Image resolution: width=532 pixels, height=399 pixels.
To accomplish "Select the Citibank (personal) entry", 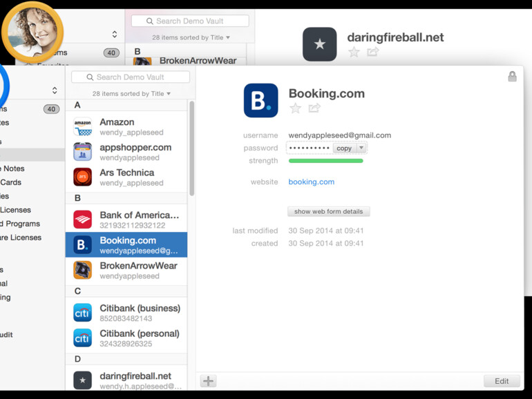I will 126,338.
